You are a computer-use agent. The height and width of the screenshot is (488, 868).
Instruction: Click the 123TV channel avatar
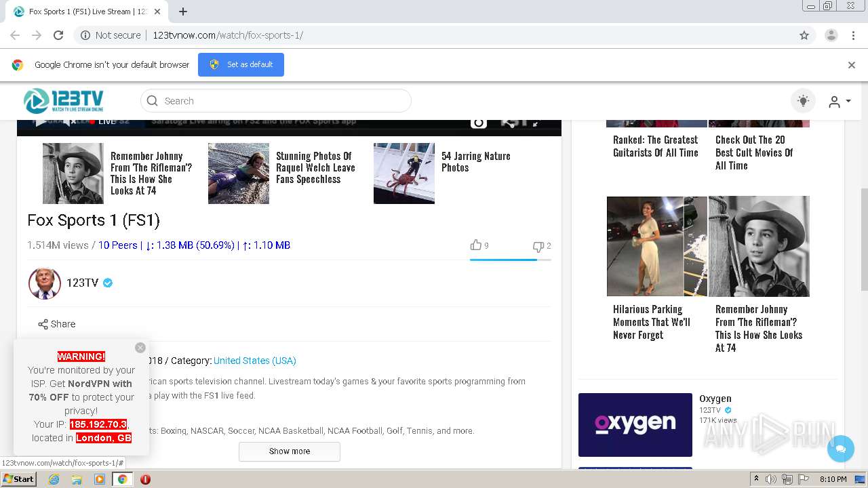45,283
